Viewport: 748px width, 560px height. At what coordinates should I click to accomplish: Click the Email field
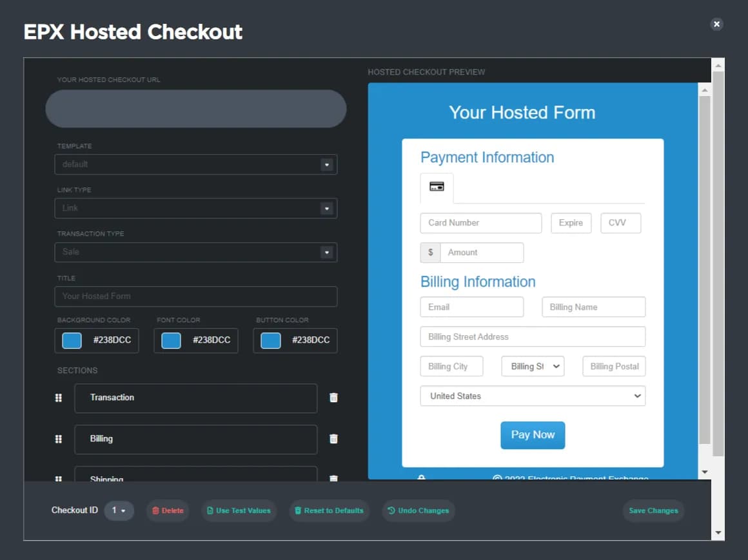(472, 307)
